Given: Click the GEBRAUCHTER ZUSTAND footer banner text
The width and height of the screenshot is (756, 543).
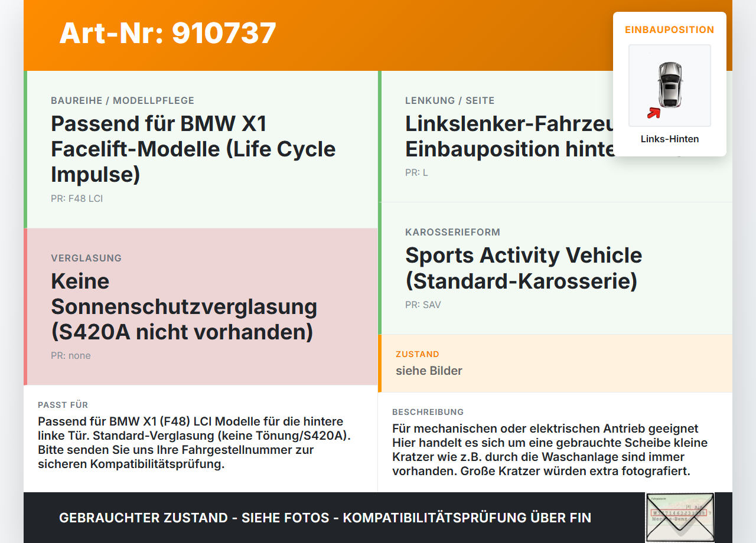Looking at the screenshot, I should click(325, 518).
